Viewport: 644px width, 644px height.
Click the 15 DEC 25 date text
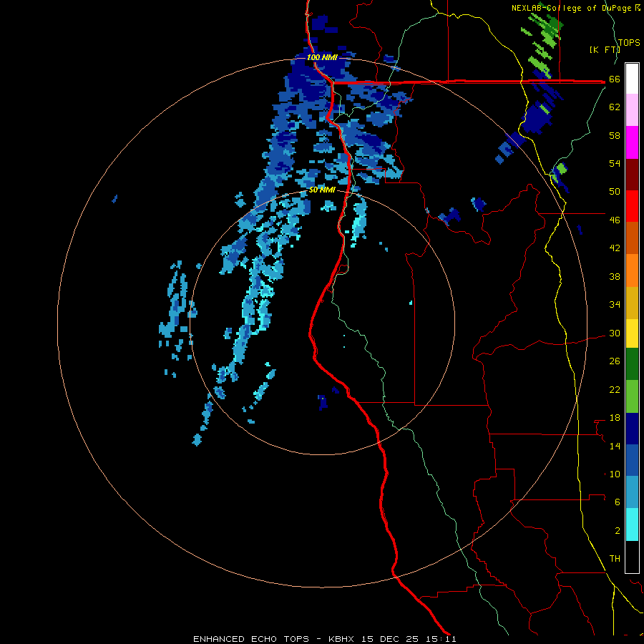tap(390, 639)
